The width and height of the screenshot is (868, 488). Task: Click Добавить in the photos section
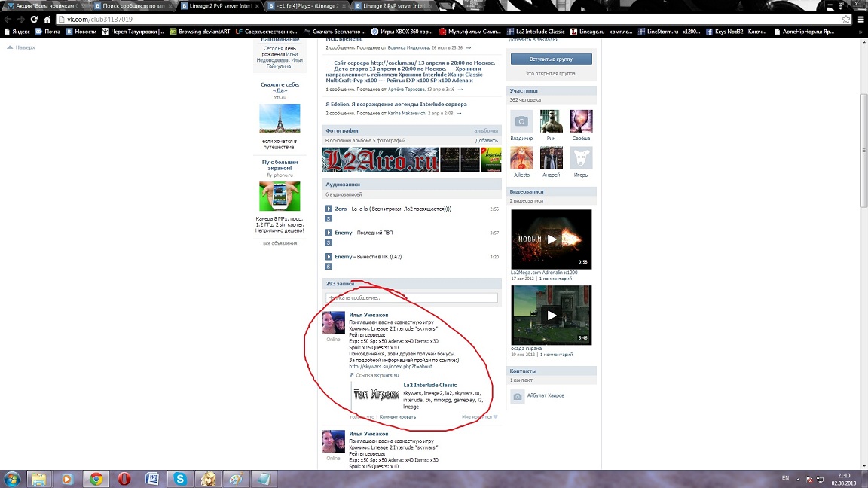tap(486, 141)
